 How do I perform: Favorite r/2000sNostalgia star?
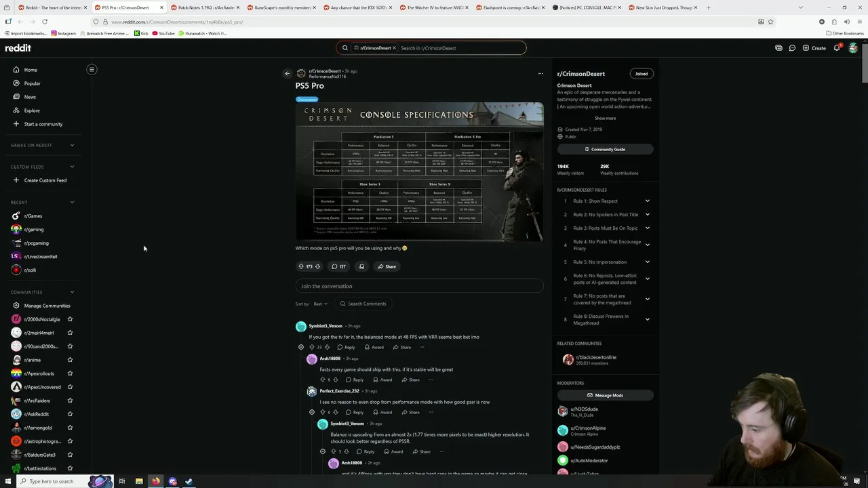(x=70, y=319)
